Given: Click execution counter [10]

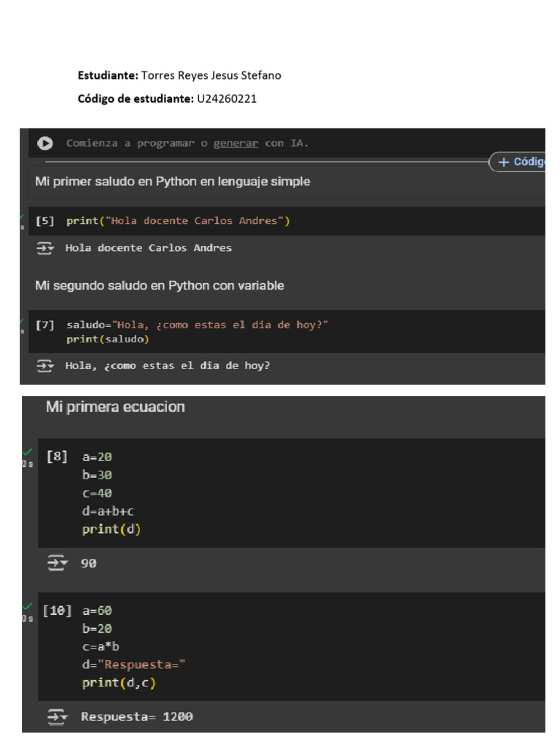Looking at the screenshot, I should [x=57, y=611].
